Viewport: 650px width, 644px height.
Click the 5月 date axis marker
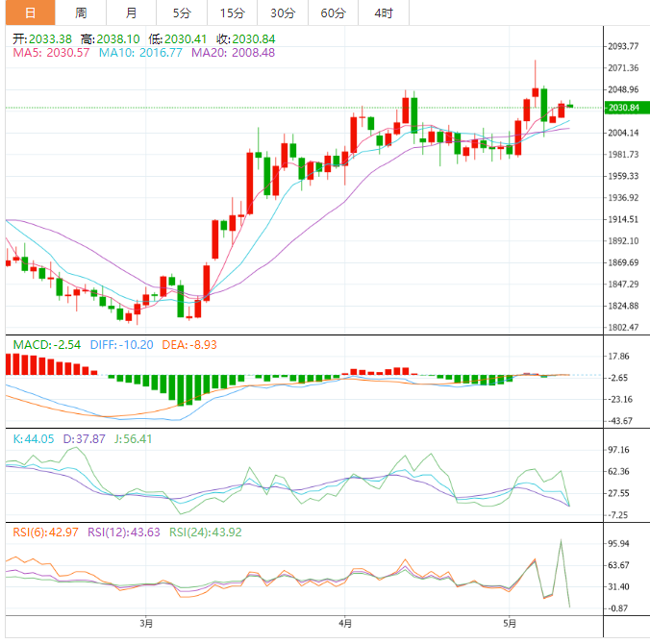510,623
